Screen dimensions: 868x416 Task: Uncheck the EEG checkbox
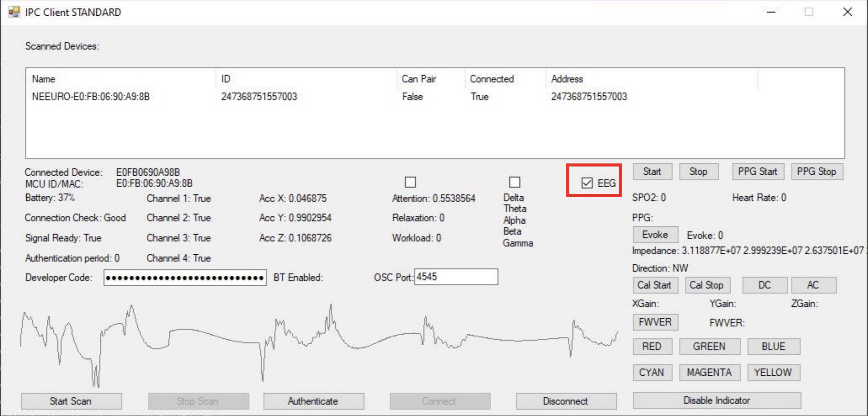point(587,183)
